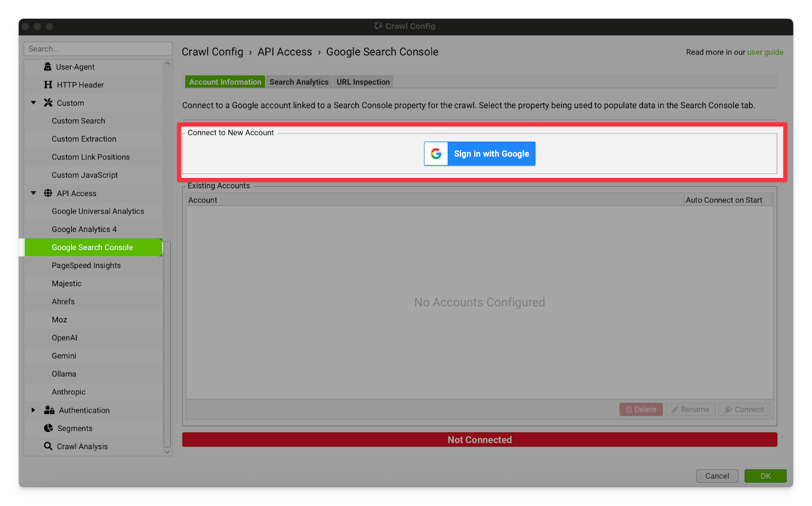This screenshot has height=506, width=812.
Task: Switch to the Search Analytics tab
Action: point(298,82)
